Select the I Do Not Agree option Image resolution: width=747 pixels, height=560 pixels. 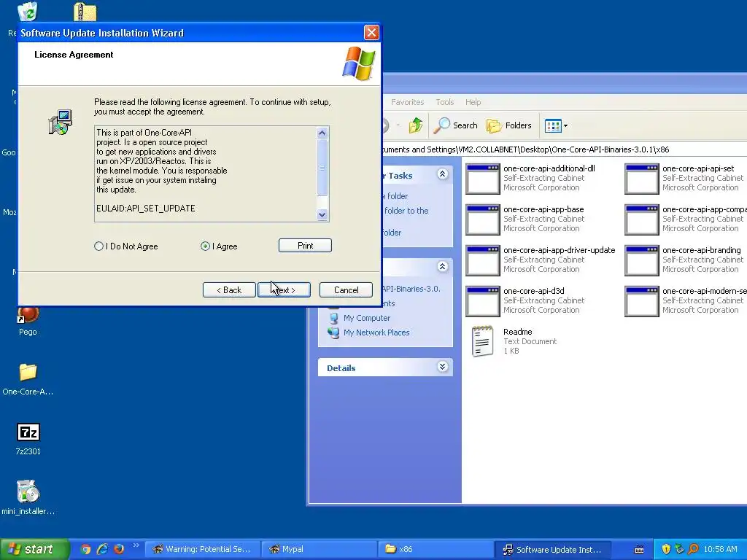(98, 246)
